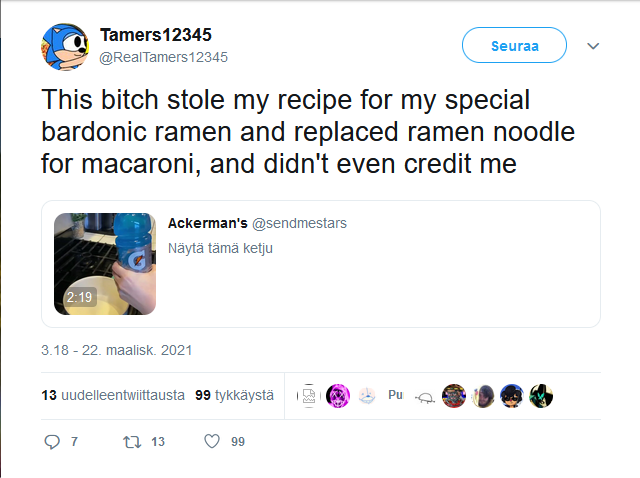Play the quoted Gatorade video thumbnail
This screenshot has width=640, height=478.
pos(105,264)
